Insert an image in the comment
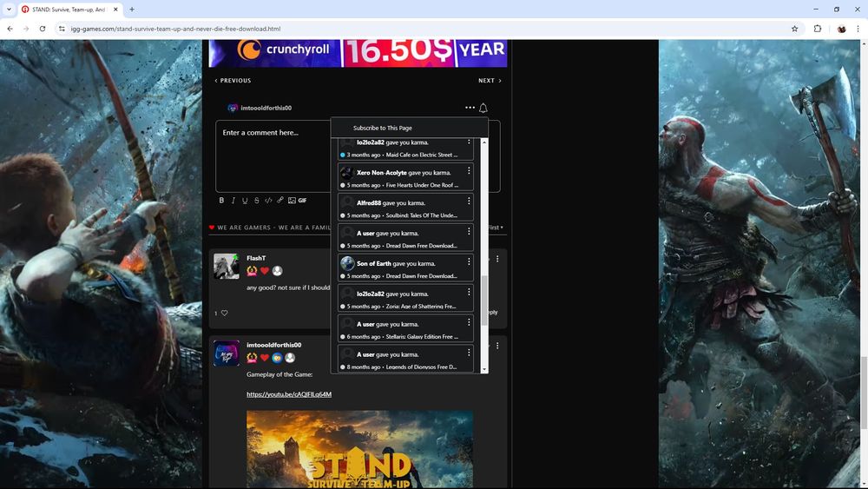This screenshot has width=868, height=489. (x=292, y=201)
